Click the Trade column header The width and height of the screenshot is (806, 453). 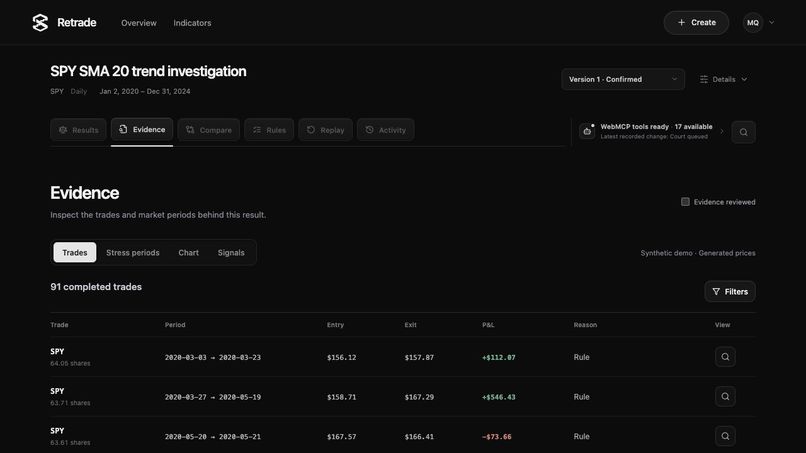pyautogui.click(x=59, y=325)
